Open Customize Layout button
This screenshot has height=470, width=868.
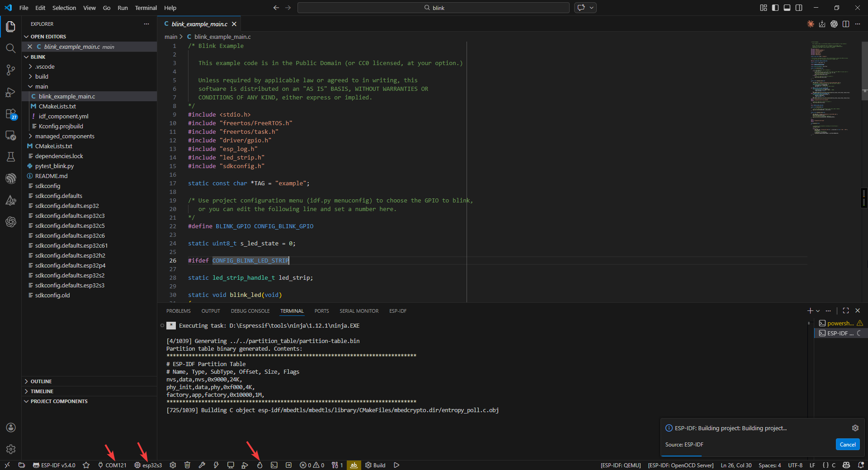(x=764, y=8)
